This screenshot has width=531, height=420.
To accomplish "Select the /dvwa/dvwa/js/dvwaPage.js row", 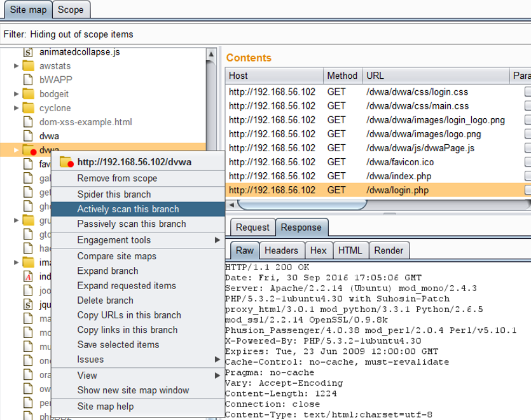I will pos(378,148).
